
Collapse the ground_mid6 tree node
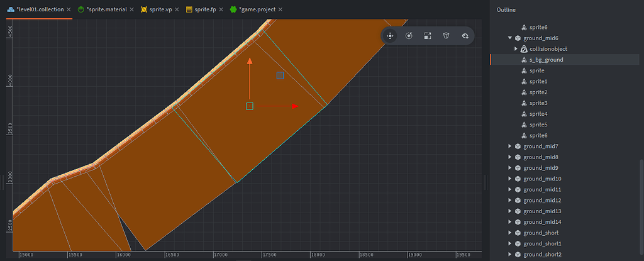[510, 38]
